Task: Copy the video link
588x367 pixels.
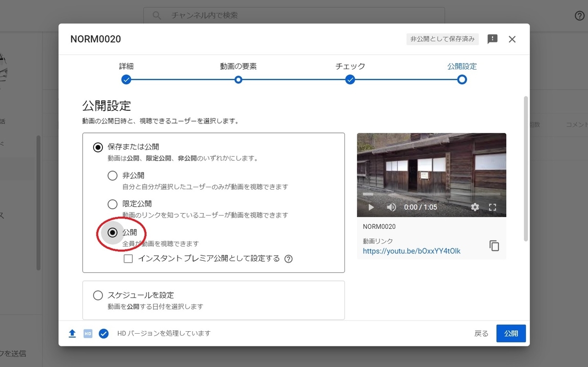Action: pyautogui.click(x=494, y=245)
